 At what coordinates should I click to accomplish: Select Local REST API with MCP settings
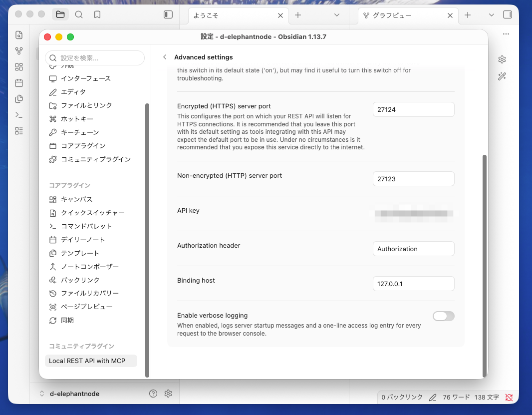pos(91,361)
